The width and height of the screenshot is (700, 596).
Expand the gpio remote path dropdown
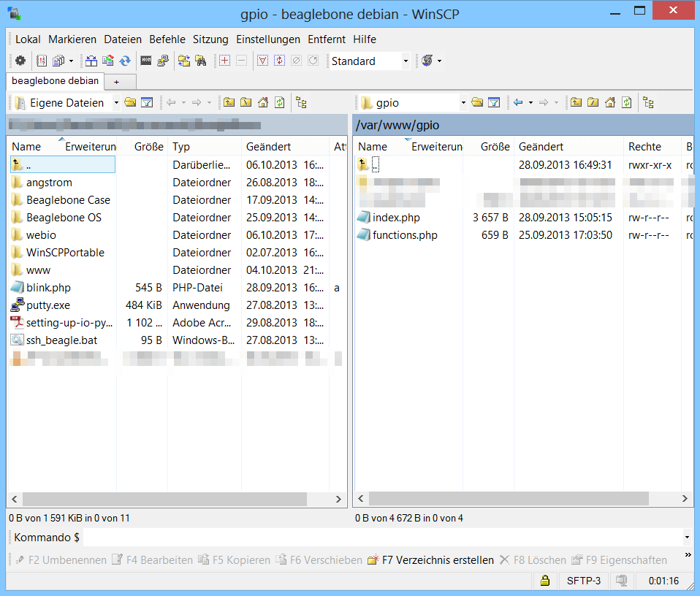[463, 103]
